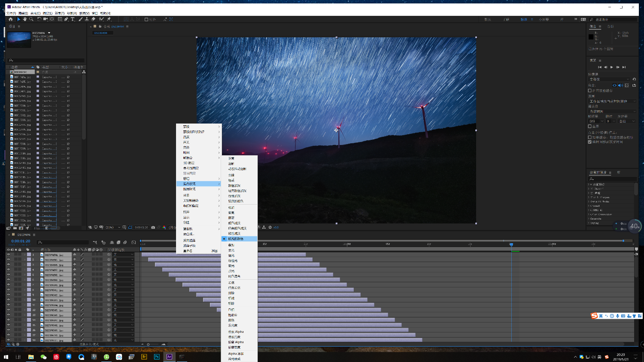The height and width of the screenshot is (362, 644).
Task: Click the timeline layer search field
Action: click(63, 242)
